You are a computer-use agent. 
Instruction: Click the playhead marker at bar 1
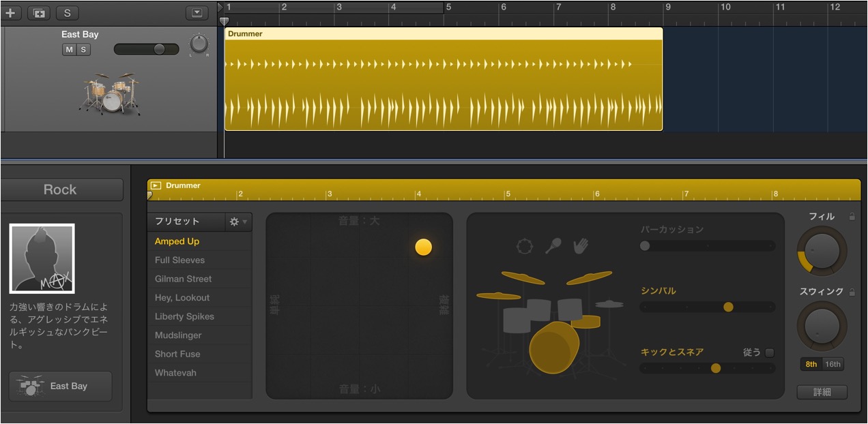point(224,21)
